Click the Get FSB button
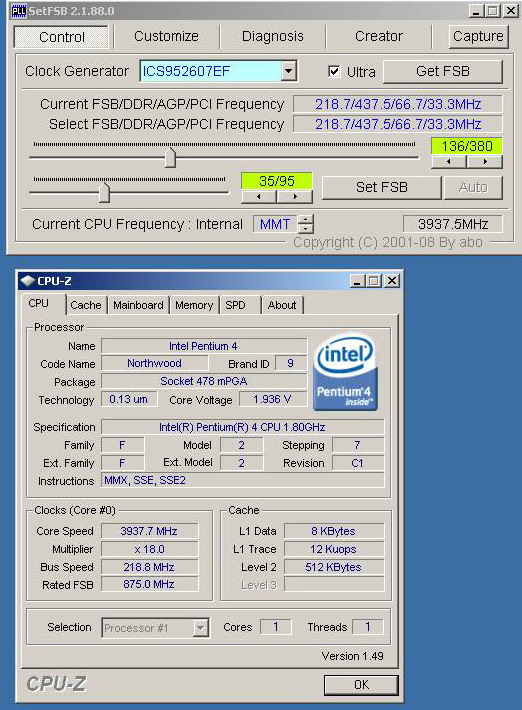 (x=443, y=71)
